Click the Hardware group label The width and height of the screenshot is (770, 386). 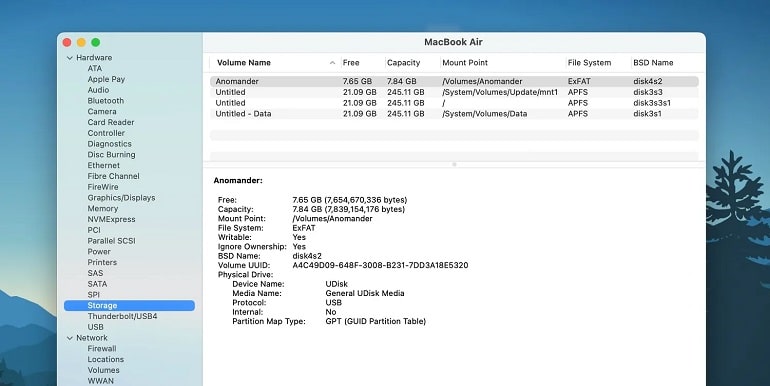[x=94, y=58]
